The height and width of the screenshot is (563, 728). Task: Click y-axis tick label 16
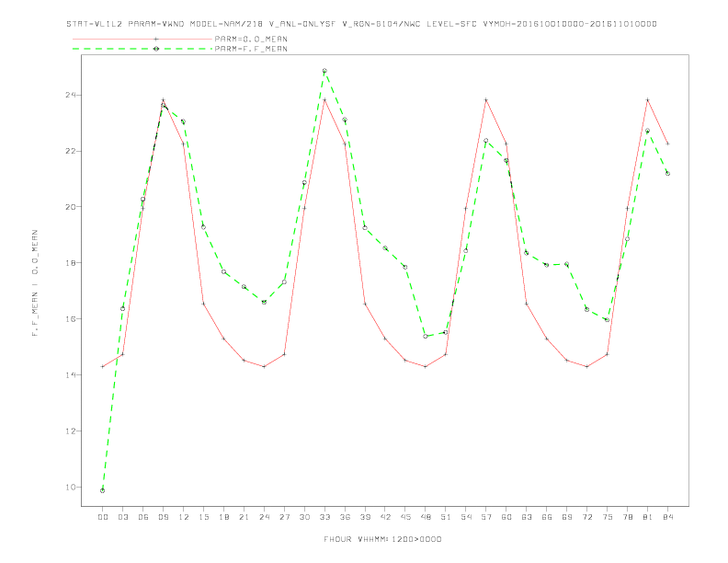pyautogui.click(x=72, y=318)
